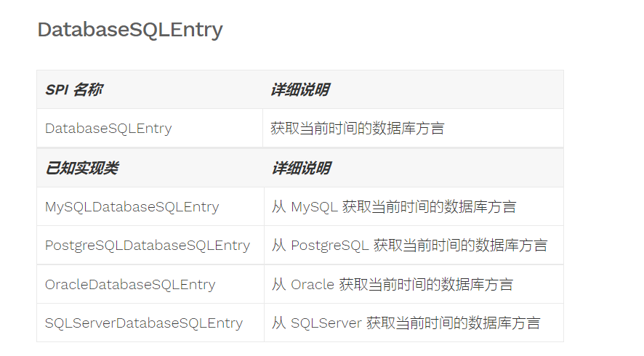Click "获取当前时间的数据库方言" description cell

point(357,129)
